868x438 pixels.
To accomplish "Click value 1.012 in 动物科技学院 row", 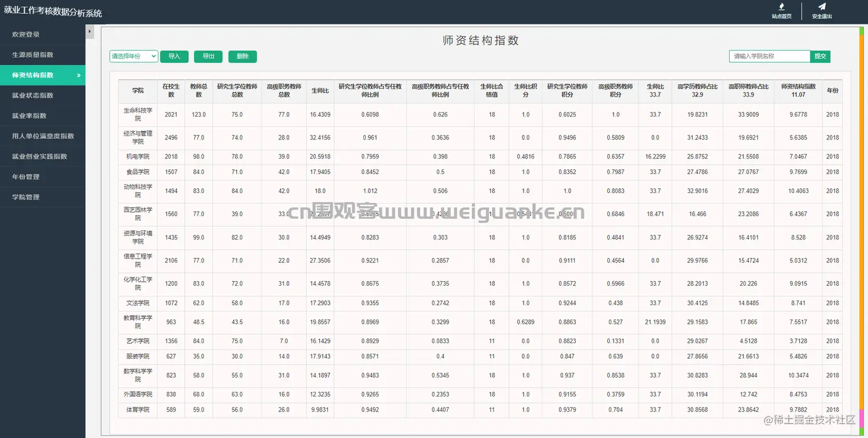I will coord(370,191).
